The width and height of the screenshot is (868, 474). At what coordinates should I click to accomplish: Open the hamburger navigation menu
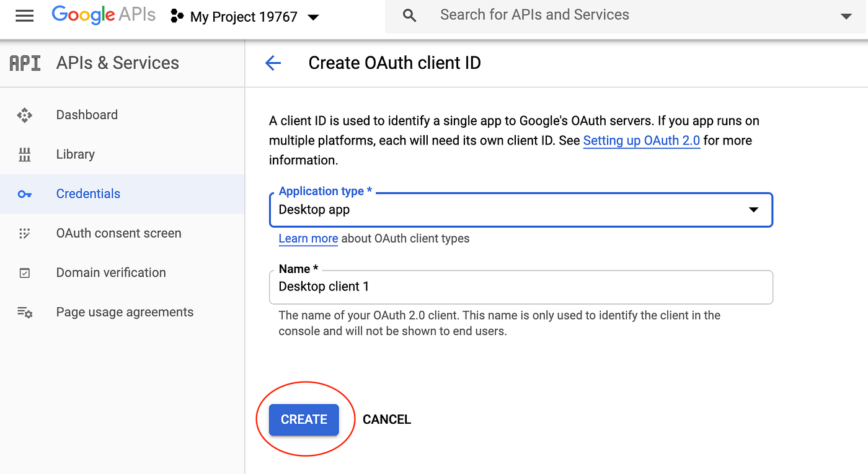(x=24, y=16)
